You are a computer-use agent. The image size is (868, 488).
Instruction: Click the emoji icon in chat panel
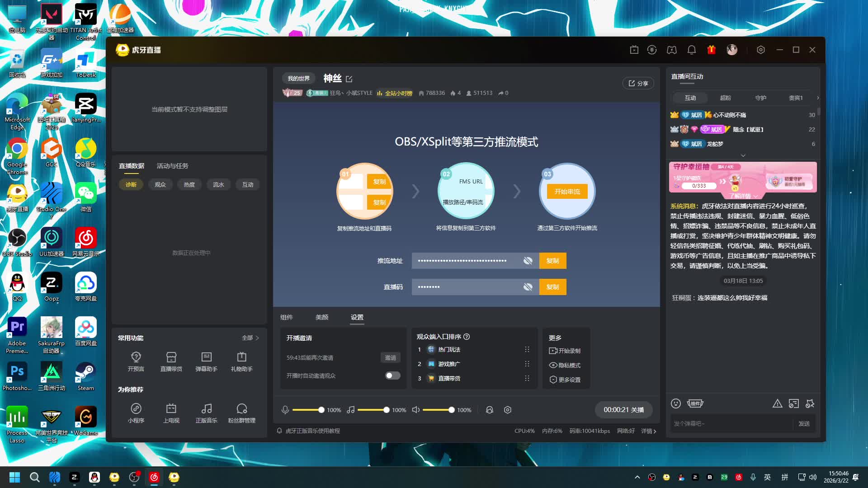tap(676, 404)
